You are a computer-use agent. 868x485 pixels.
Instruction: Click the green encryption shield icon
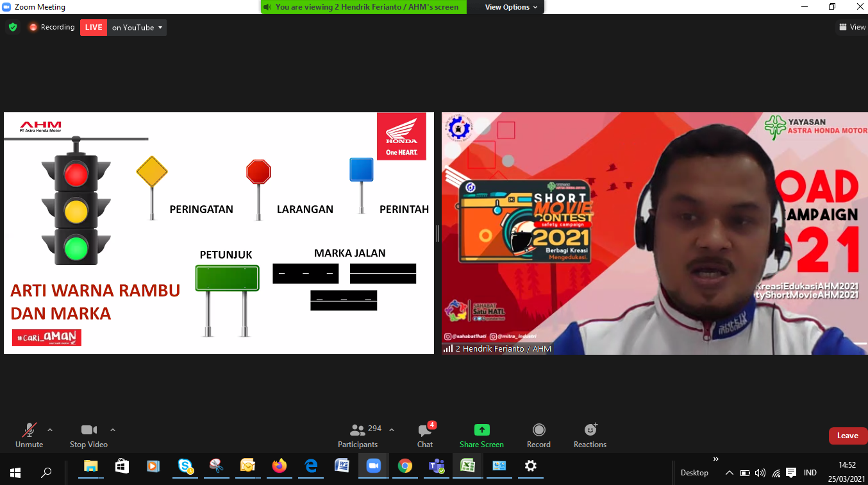click(13, 28)
